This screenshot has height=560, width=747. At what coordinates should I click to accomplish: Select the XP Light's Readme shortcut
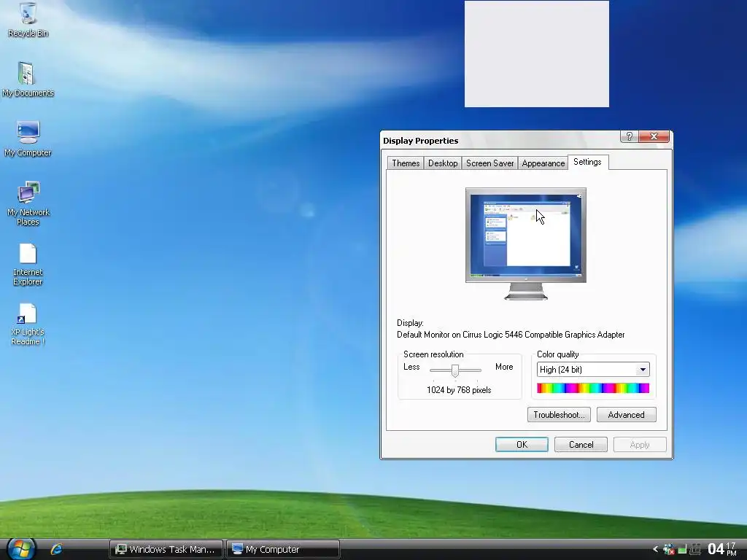(28, 324)
